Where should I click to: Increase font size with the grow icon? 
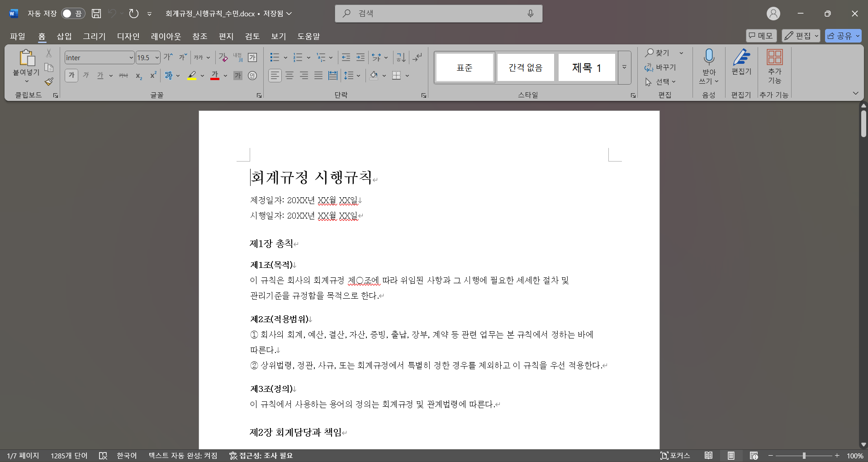pyautogui.click(x=168, y=57)
